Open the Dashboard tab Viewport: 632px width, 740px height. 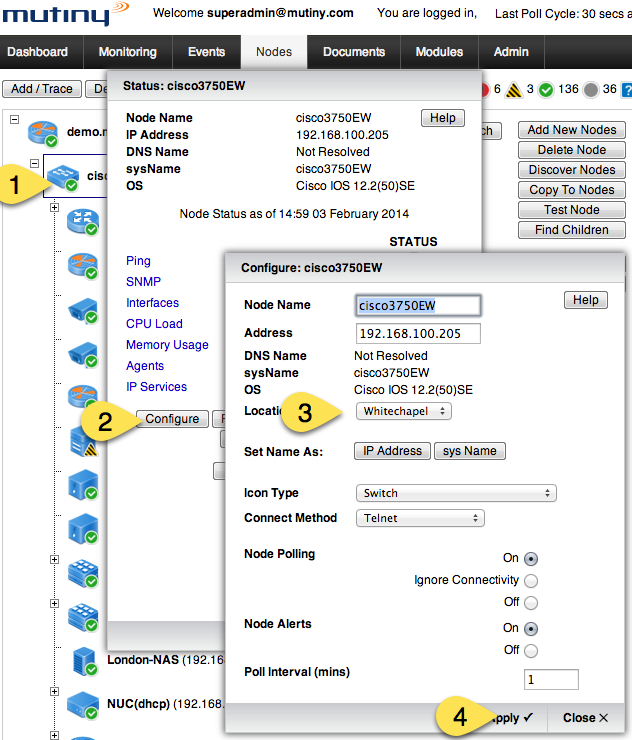click(x=37, y=52)
